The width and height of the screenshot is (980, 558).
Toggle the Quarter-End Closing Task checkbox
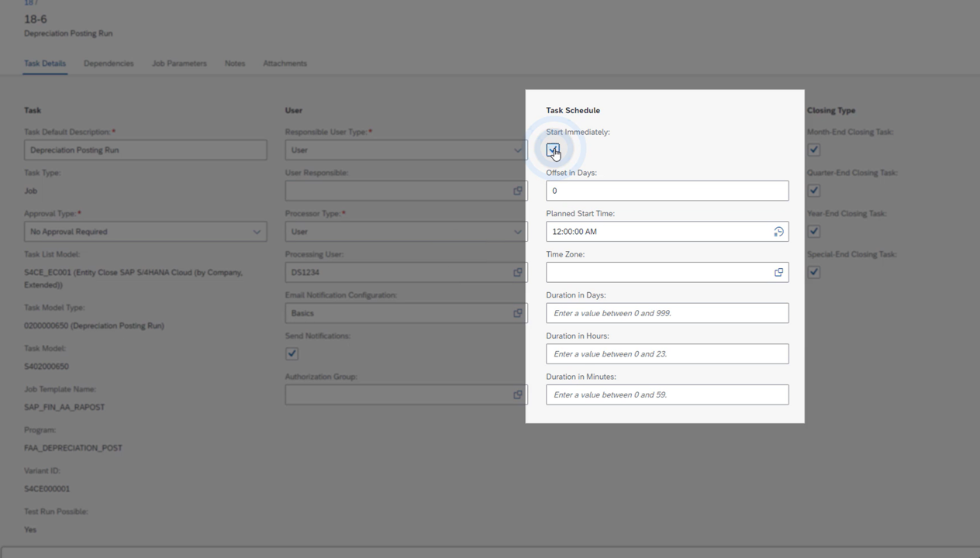pyautogui.click(x=813, y=191)
